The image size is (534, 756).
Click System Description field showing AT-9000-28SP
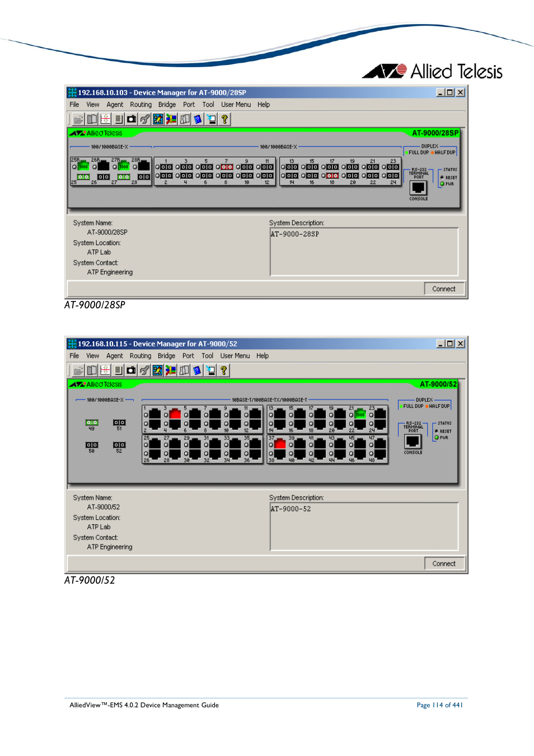[x=364, y=252]
